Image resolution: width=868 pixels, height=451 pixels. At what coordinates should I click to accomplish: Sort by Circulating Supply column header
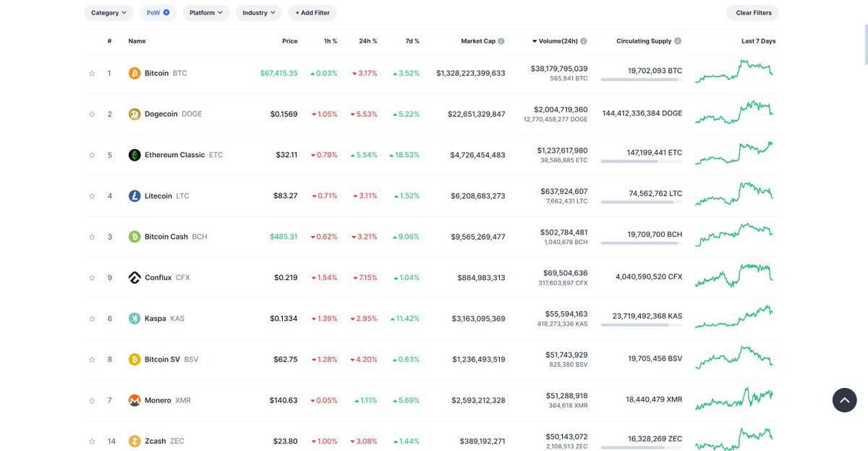coord(644,41)
